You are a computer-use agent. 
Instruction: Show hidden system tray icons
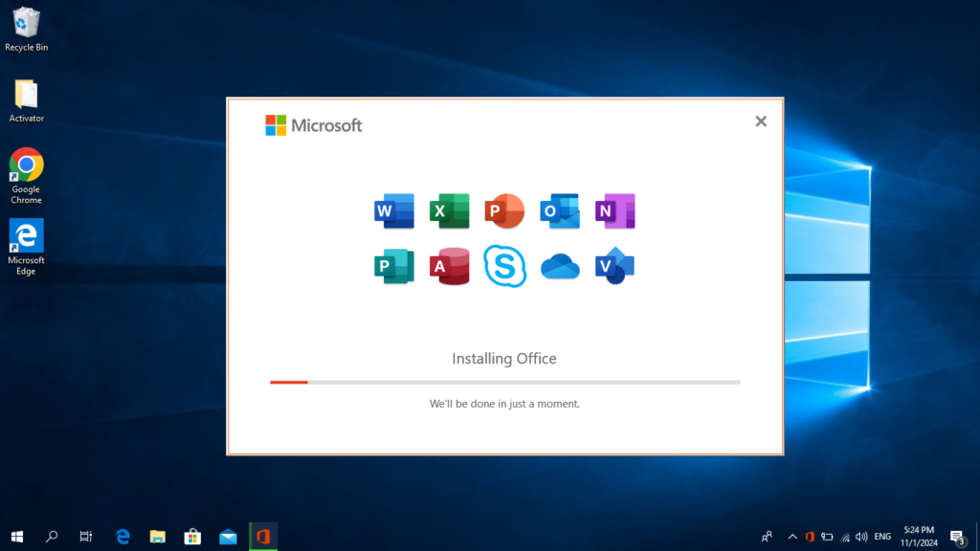click(792, 537)
